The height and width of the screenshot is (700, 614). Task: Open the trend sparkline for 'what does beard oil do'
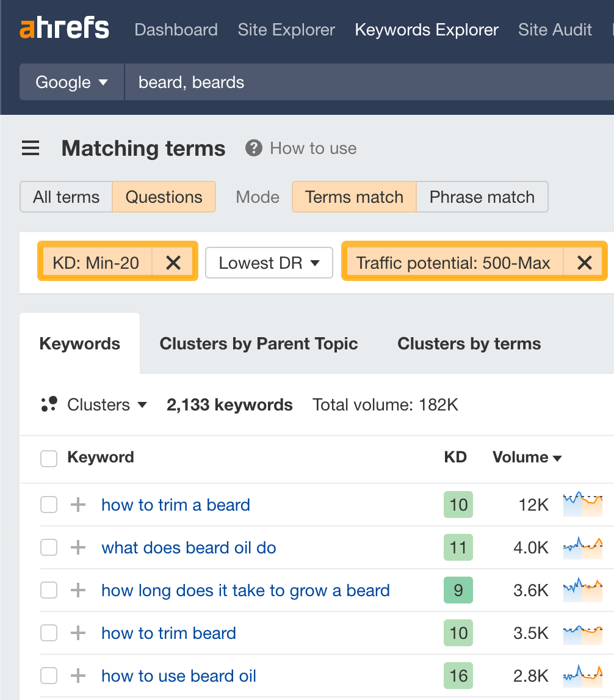[x=582, y=547]
